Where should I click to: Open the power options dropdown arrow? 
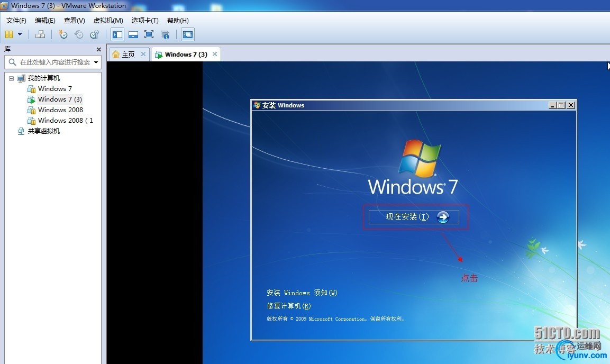[x=20, y=34]
